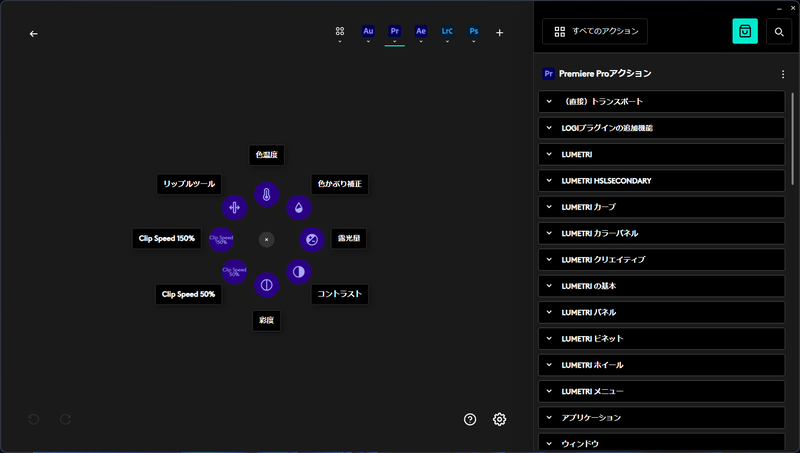
Task: Expand the ウィンドウ group
Action: click(661, 442)
